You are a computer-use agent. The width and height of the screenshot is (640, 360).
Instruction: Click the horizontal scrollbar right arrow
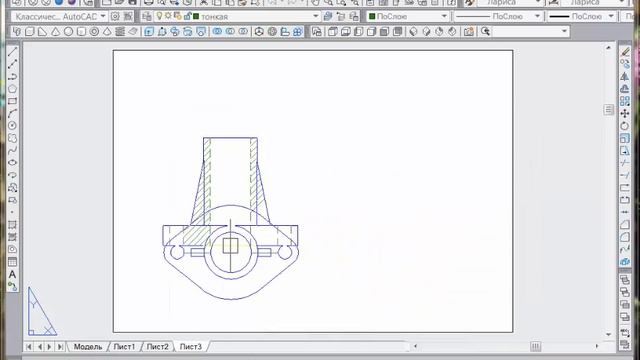pyautogui.click(x=597, y=346)
